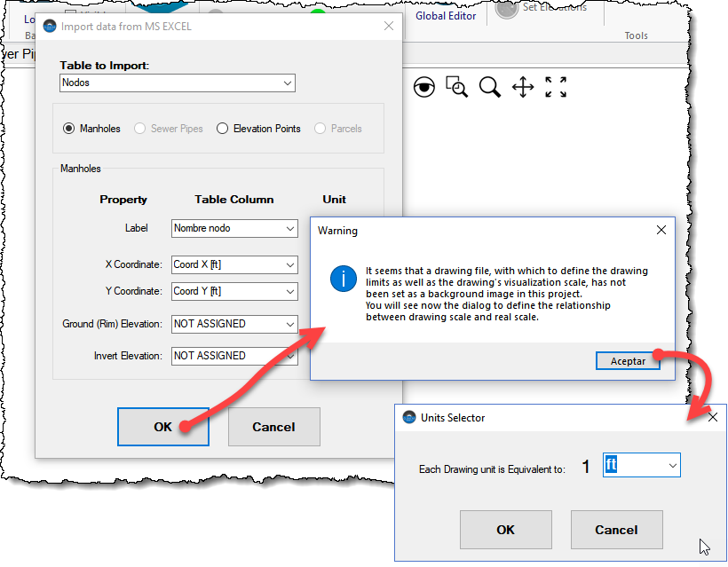Select the zoom window tool icon
This screenshot has width=728, height=567.
tap(456, 87)
